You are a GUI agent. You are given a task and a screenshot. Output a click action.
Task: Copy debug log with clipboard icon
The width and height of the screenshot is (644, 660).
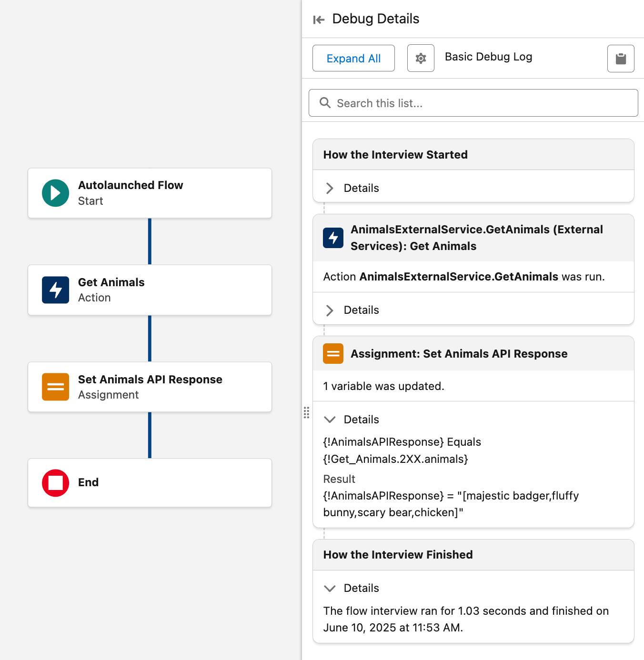(x=620, y=59)
